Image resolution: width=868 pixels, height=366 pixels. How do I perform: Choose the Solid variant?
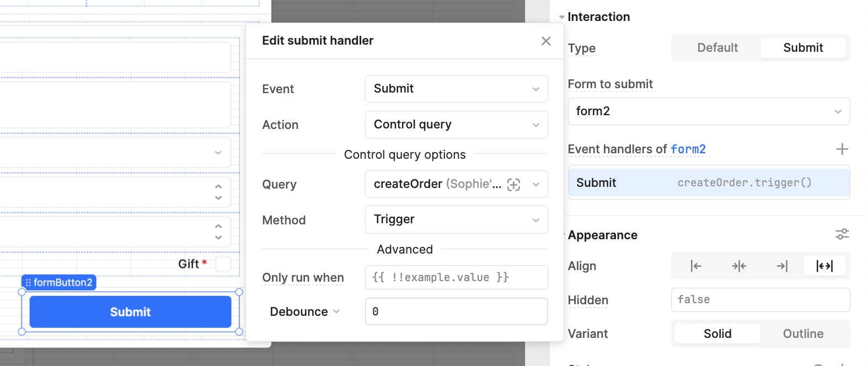pos(717,333)
